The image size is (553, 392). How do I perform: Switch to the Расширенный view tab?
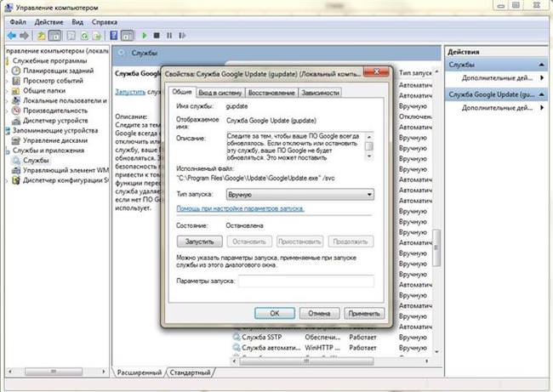click(140, 372)
